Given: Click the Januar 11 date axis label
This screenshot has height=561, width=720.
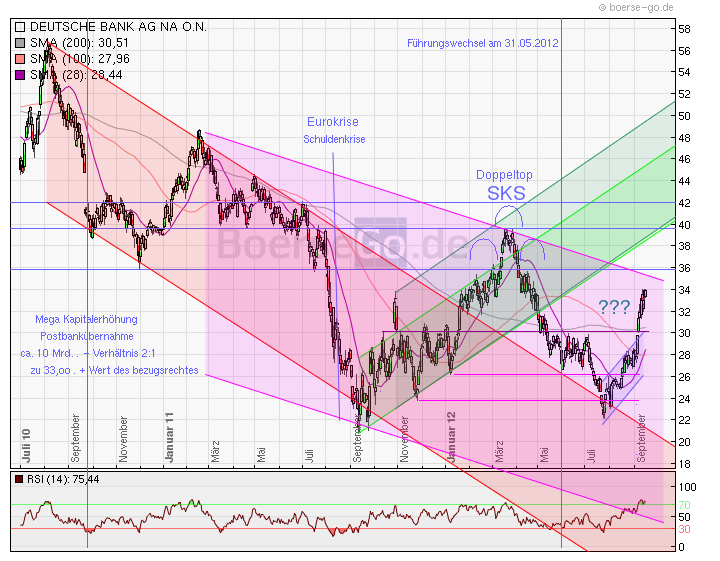Looking at the screenshot, I should (169, 438).
